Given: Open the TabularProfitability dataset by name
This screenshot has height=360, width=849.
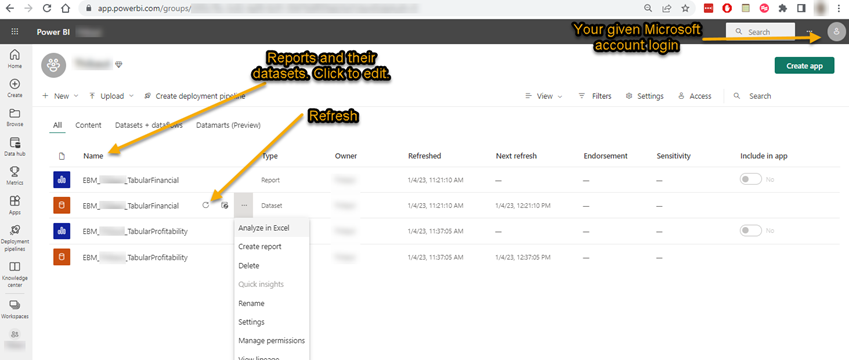Looking at the screenshot, I should [x=135, y=257].
